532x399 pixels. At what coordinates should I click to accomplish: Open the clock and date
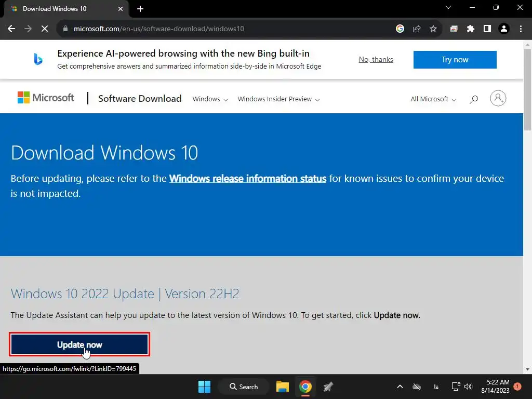coord(495,387)
